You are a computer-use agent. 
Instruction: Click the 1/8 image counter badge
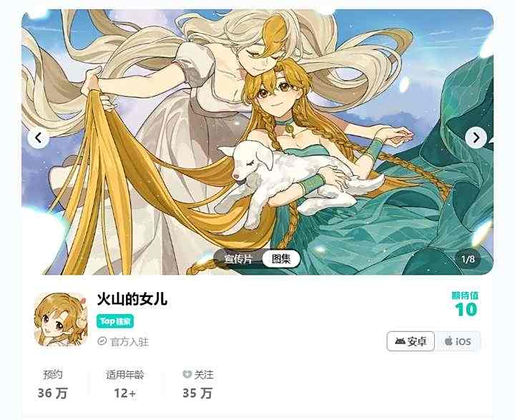tap(468, 259)
